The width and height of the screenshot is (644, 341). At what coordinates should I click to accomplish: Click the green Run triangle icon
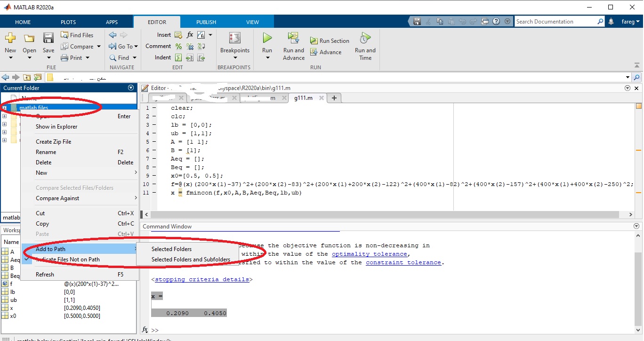click(267, 38)
